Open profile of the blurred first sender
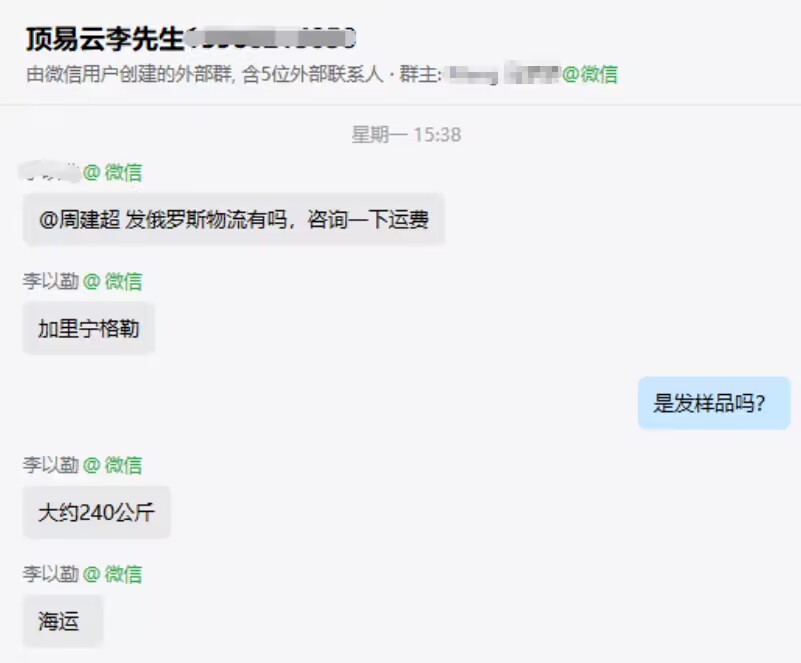This screenshot has height=663, width=801. click(x=50, y=172)
